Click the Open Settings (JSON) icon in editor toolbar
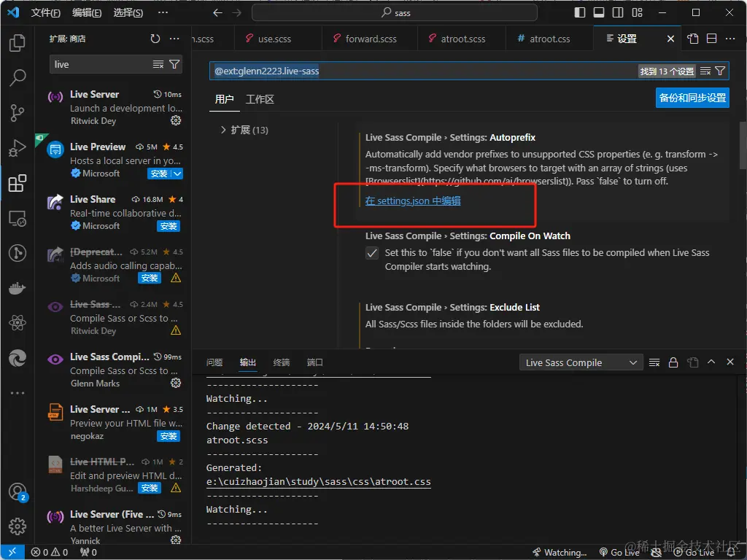 tap(693, 39)
